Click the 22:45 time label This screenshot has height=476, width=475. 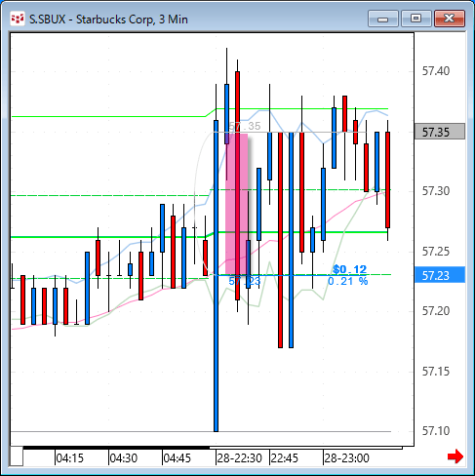point(285,458)
